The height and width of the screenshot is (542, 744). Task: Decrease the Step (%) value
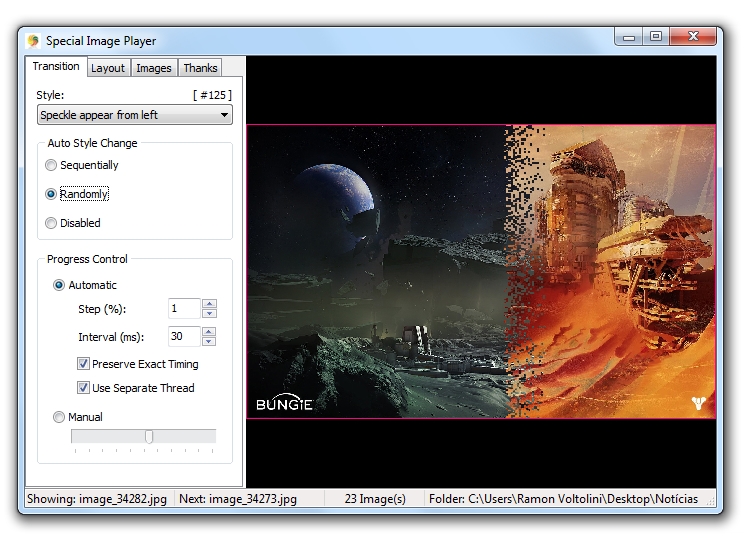(209, 313)
